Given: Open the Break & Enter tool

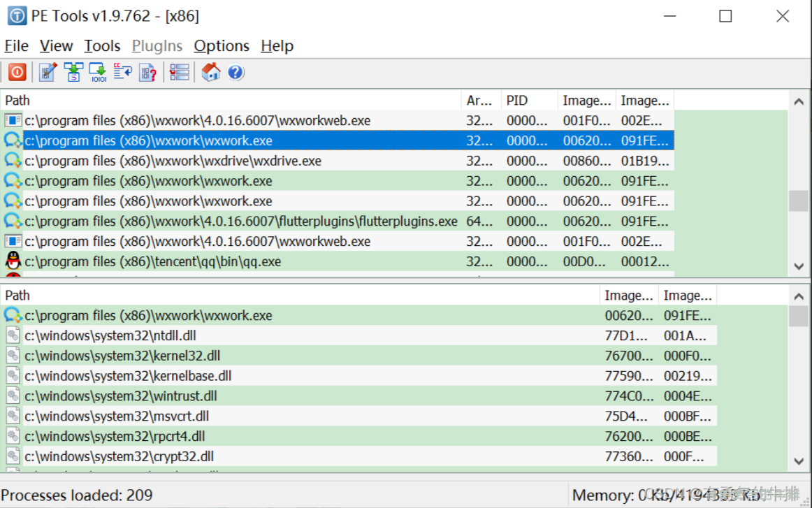Looking at the screenshot, I should coord(123,72).
